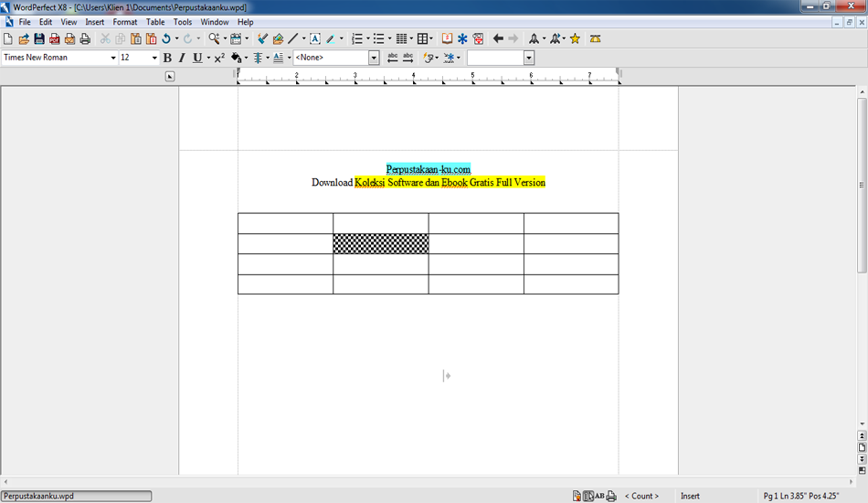Click the numbering list icon
This screenshot has width=868, height=503.
[x=357, y=38]
